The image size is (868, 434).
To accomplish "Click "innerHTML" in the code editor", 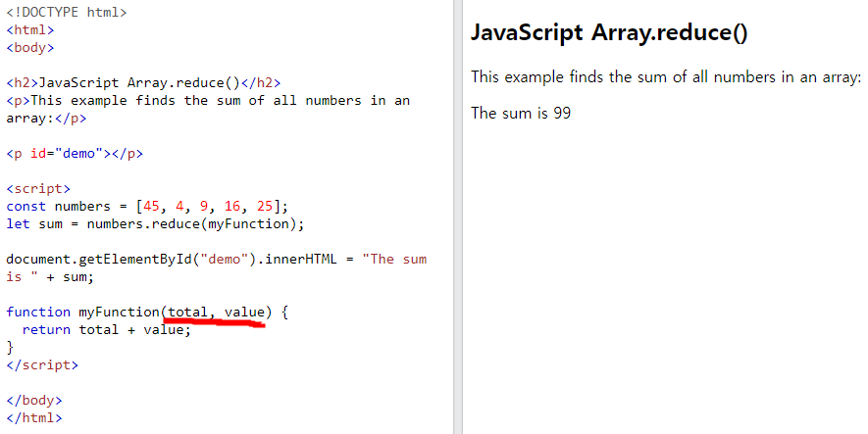I will (301, 260).
